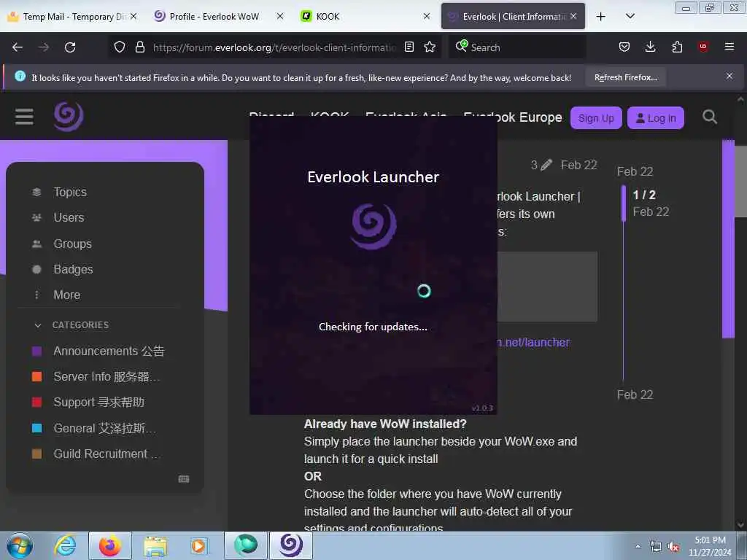This screenshot has height=560, width=747.
Task: Click the keyboard shortcuts icon in sidebar
Action: point(184,479)
